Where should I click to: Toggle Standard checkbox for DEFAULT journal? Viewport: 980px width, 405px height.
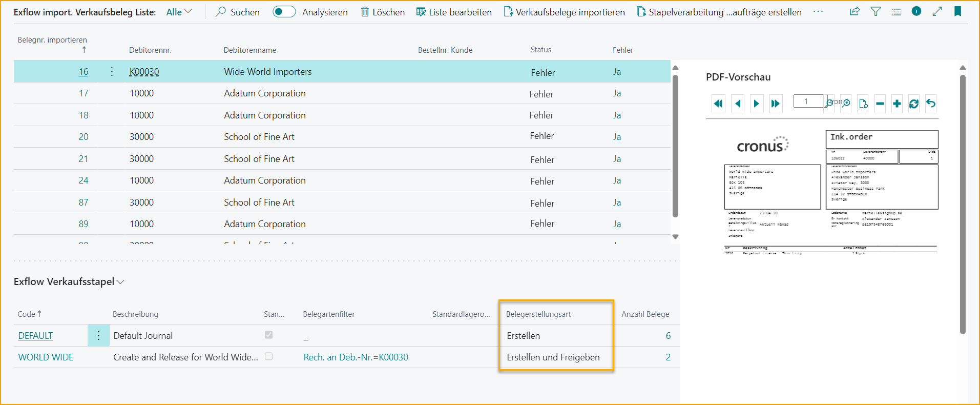pos(268,335)
